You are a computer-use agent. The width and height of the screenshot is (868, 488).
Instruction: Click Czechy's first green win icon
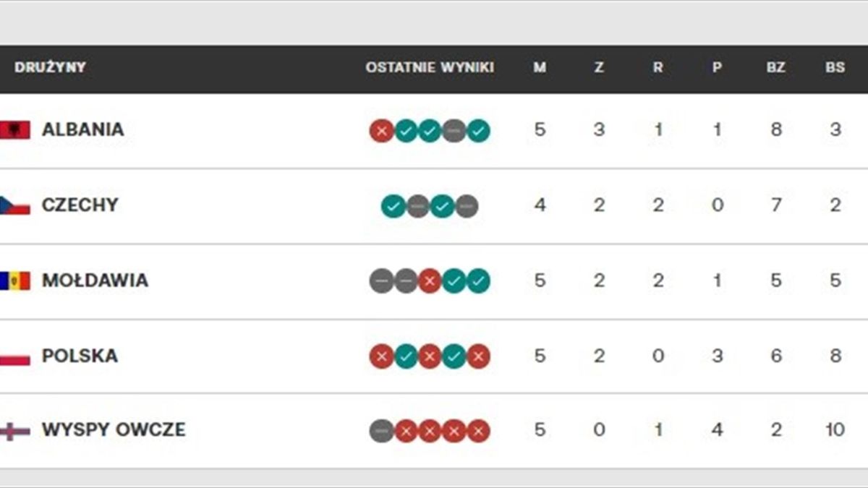coord(393,207)
